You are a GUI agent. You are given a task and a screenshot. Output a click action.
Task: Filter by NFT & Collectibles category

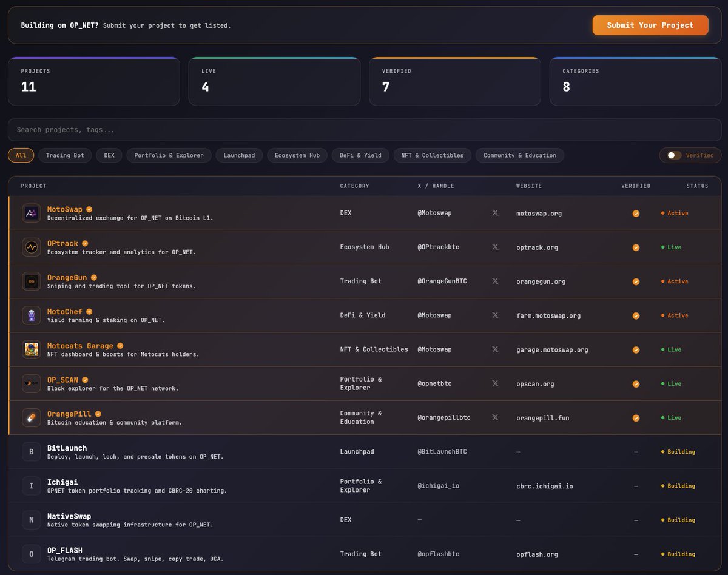click(x=433, y=155)
